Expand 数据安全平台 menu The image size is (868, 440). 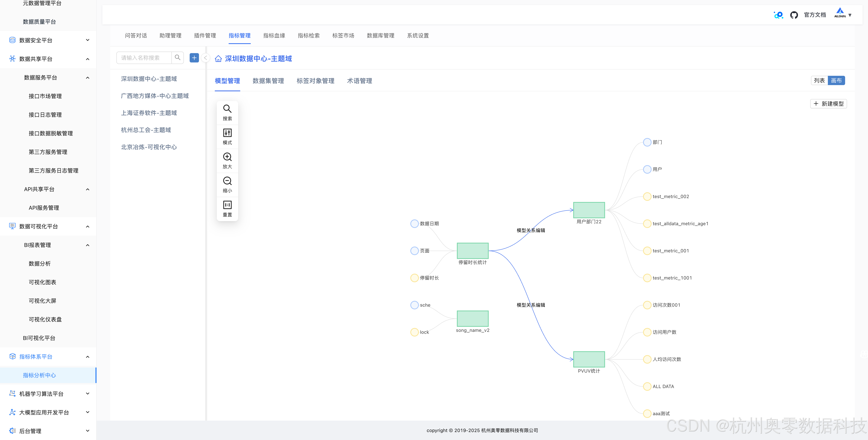pyautogui.click(x=88, y=40)
